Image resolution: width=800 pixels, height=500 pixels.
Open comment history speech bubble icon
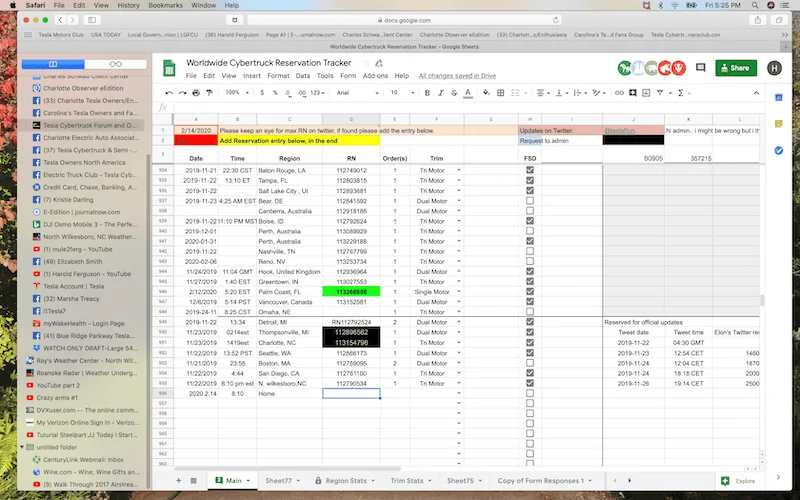tap(701, 68)
